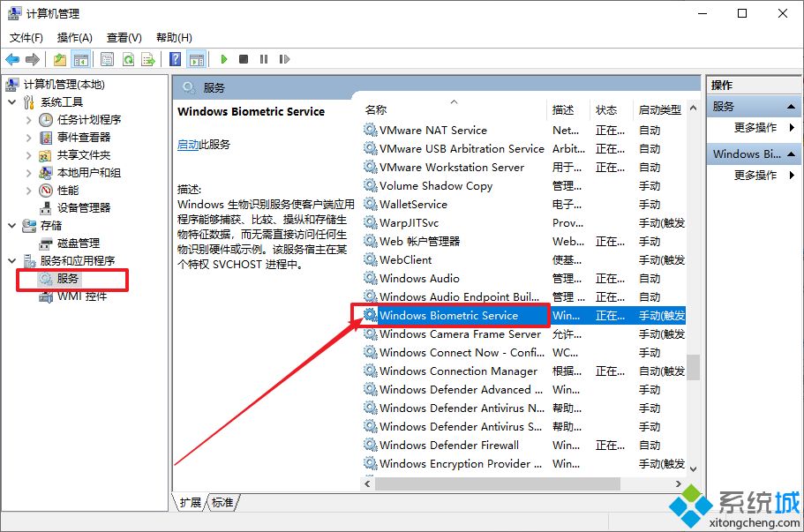This screenshot has width=804, height=532.
Task: Collapse the 服务和应用程序 tree node
Action: pyautogui.click(x=12, y=261)
